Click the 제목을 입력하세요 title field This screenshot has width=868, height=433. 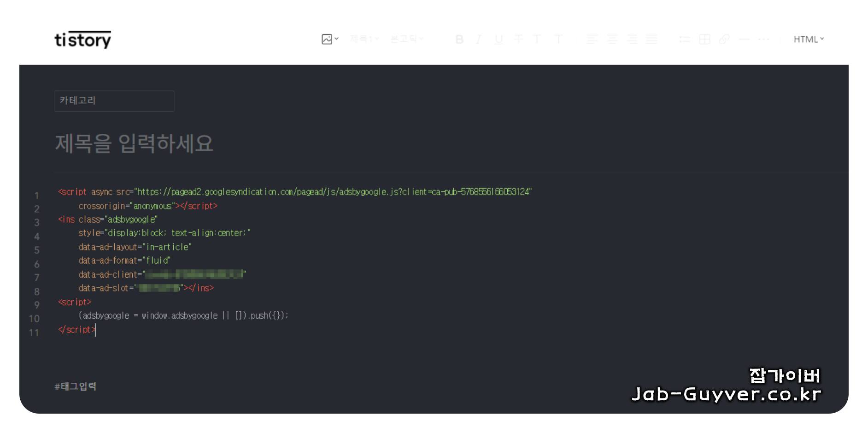pos(134,143)
